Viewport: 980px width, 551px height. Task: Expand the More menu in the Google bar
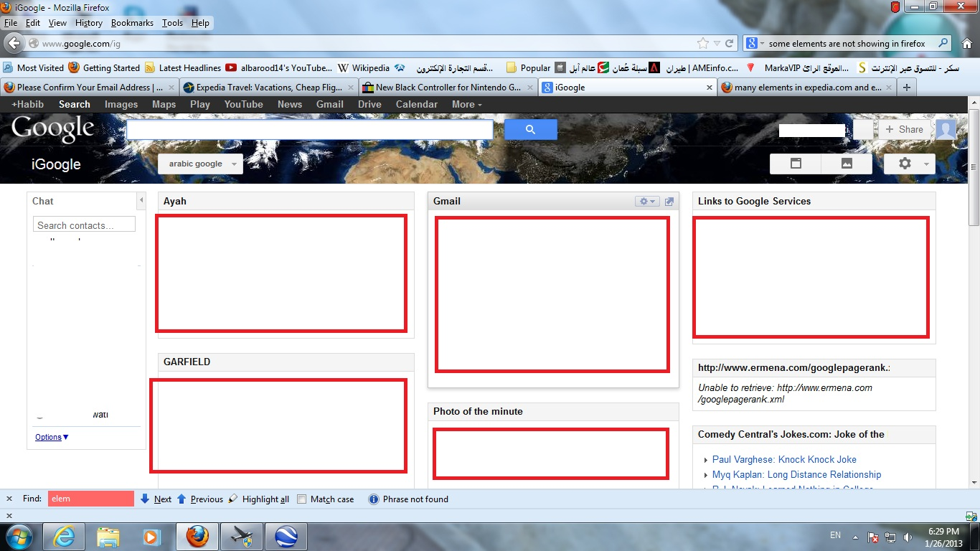tap(466, 104)
